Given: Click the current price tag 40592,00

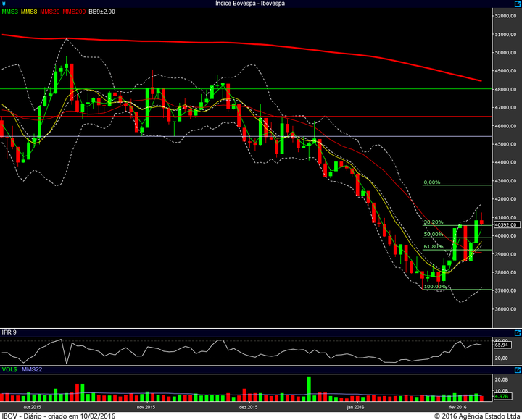Looking at the screenshot, I should coord(506,225).
